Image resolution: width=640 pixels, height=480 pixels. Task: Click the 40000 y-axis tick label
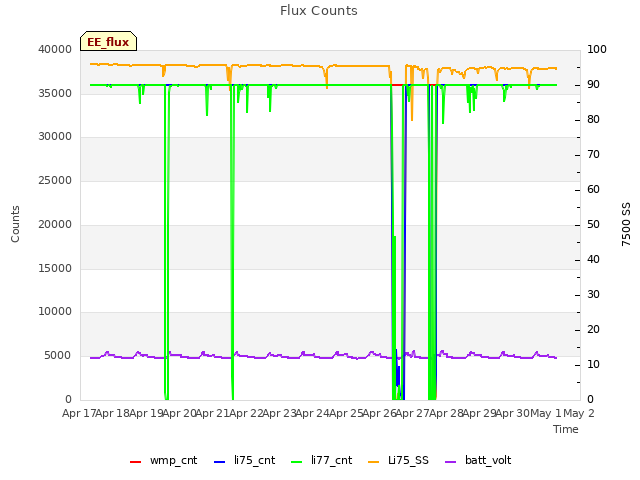click(x=55, y=49)
